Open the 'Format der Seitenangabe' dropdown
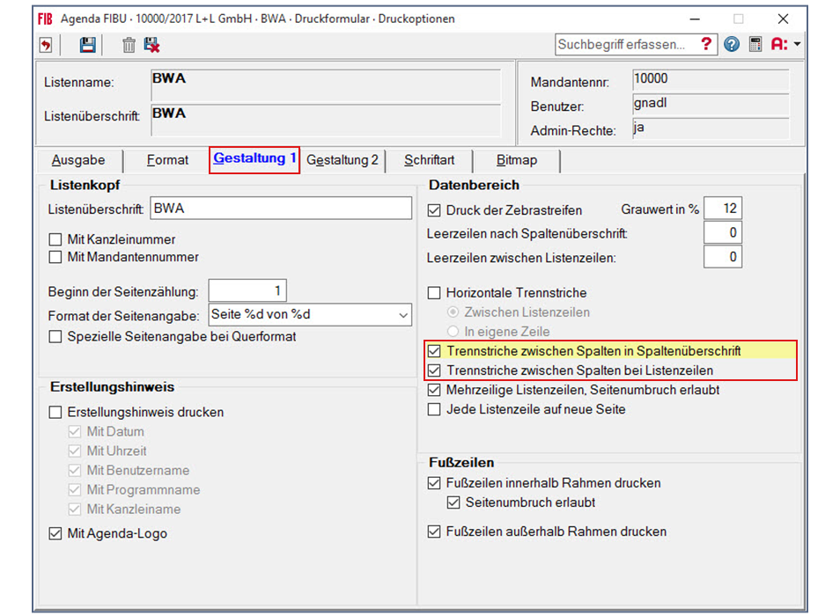 pyautogui.click(x=403, y=315)
